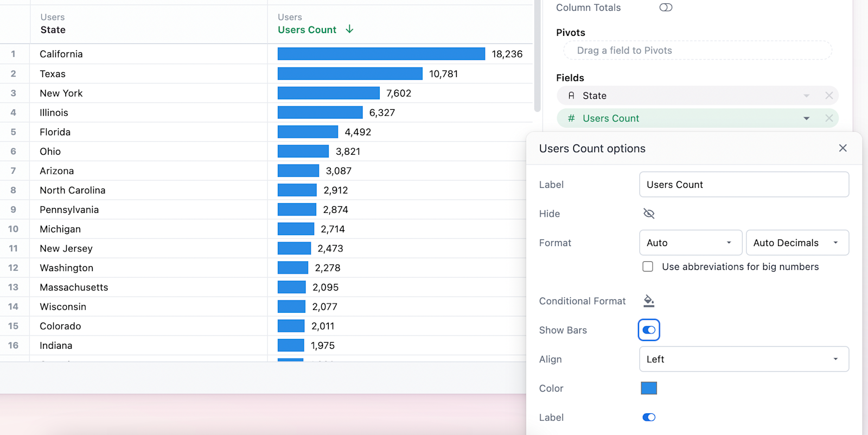Open the Align dropdown set to Left
This screenshot has width=868, height=435.
744,359
